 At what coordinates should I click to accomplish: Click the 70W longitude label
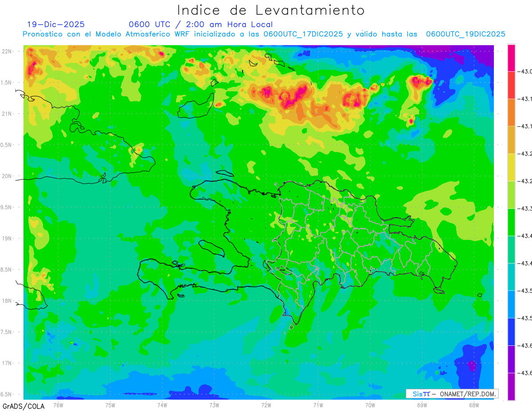point(370,405)
